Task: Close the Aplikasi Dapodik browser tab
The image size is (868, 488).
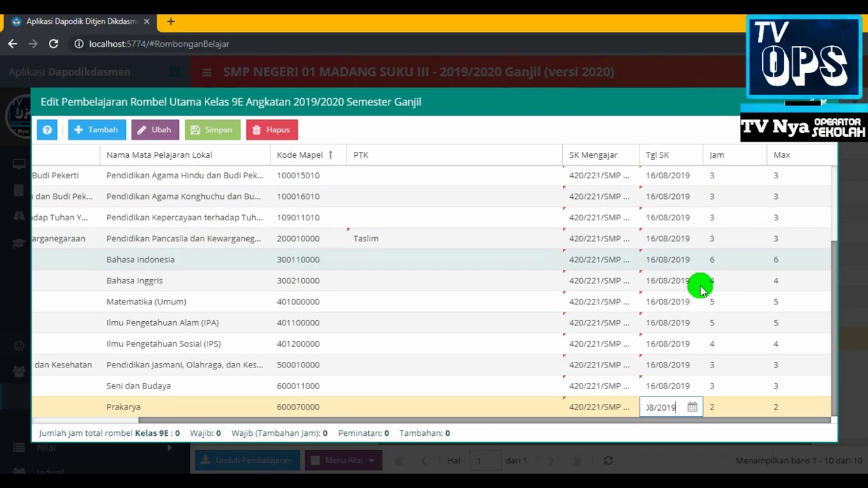Action: [146, 22]
